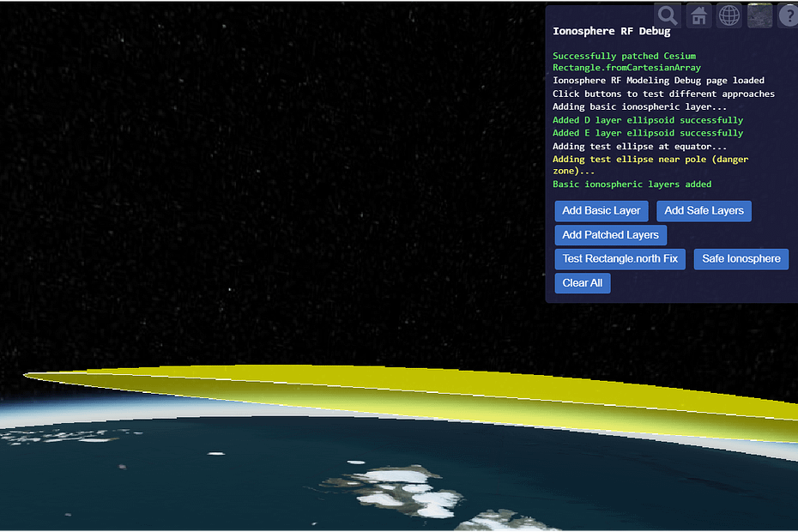Screen dimensions: 798x532
Task: Open the scene mode globe picker
Action: [729, 15]
